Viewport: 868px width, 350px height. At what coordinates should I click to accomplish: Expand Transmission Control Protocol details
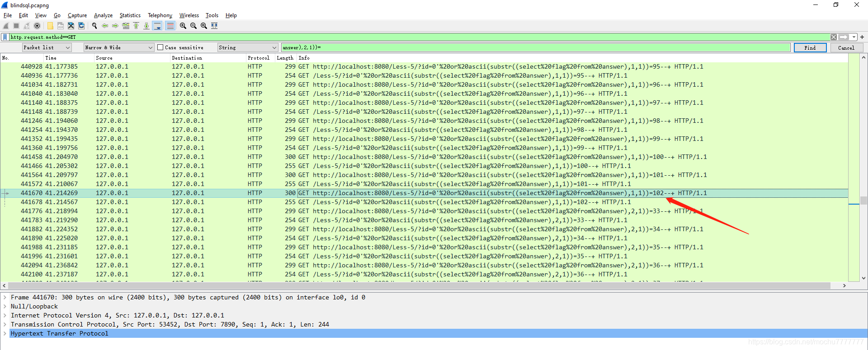tap(5, 324)
